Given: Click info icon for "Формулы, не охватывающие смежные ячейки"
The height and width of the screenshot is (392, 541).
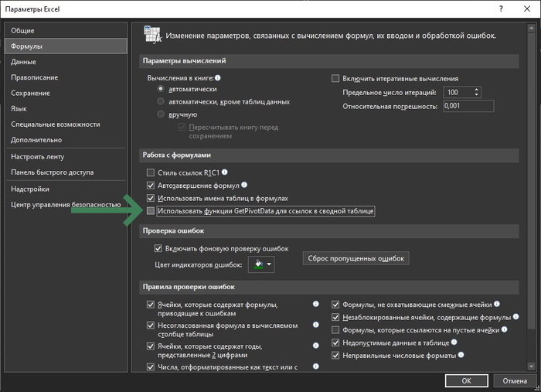Looking at the screenshot, I should [496, 305].
